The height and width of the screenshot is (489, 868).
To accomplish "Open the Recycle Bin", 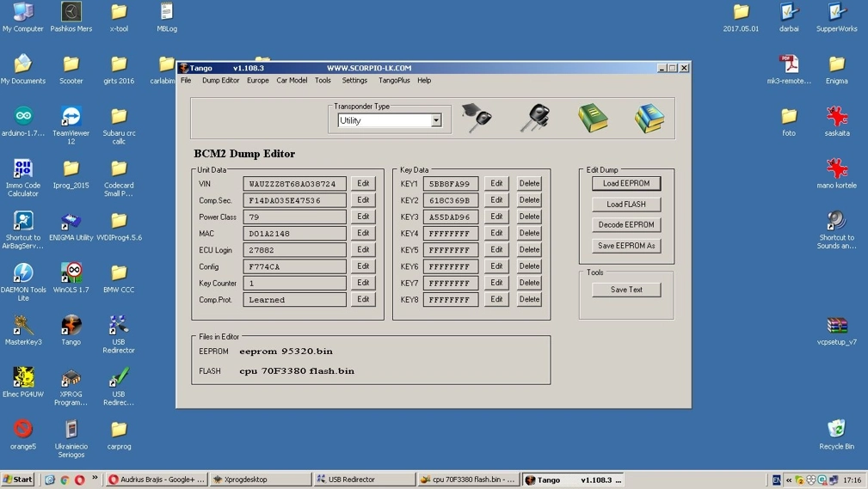I will click(836, 429).
